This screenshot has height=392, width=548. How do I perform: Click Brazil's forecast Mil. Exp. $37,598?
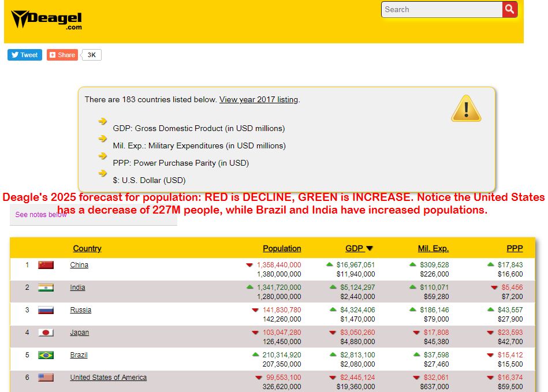click(x=436, y=355)
